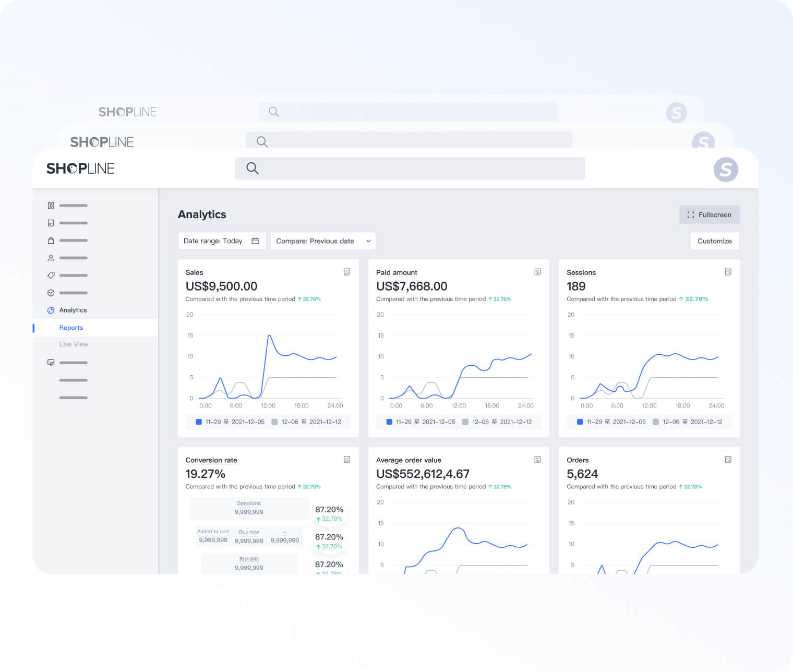793x672 pixels.
Task: Click the first sidebar dashboard layout icon
Action: pos(51,206)
